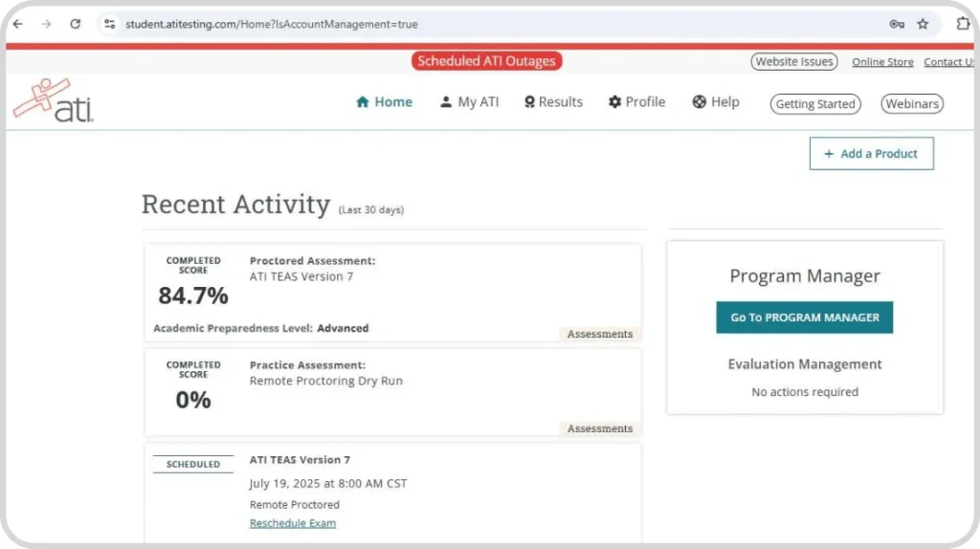980x549 pixels.
Task: Click the "Practice Assessment:" label
Action: pos(307,364)
